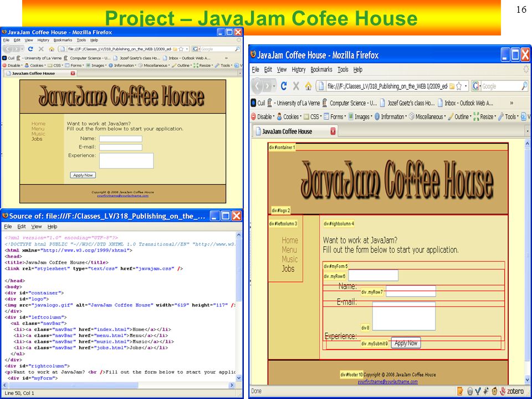Viewport: 532px width, 399px height.
Task: Click address bar URL in large Firefox window
Action: click(x=387, y=86)
